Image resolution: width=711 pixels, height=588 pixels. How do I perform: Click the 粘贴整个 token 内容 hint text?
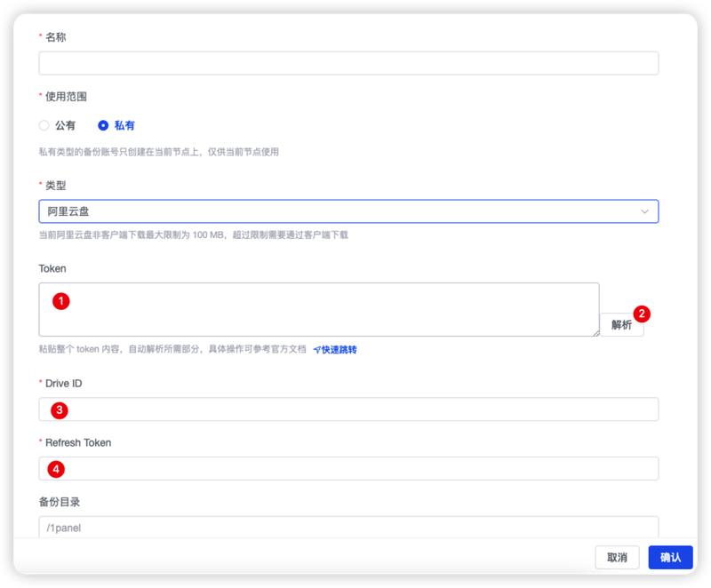coord(172,349)
